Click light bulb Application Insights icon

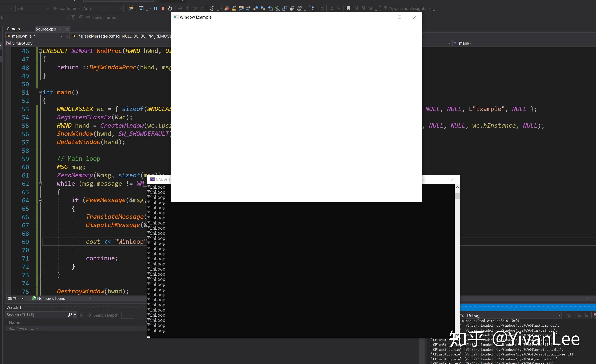click(385, 8)
